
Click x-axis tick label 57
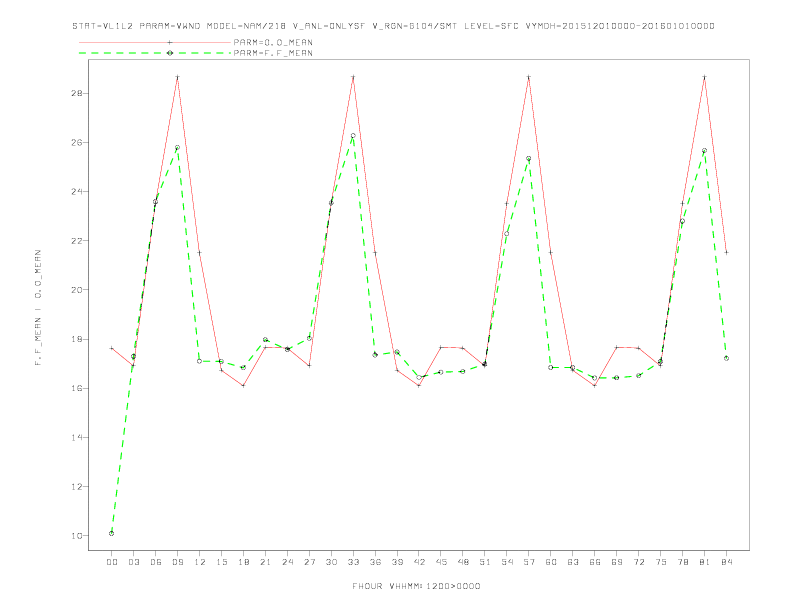click(529, 562)
